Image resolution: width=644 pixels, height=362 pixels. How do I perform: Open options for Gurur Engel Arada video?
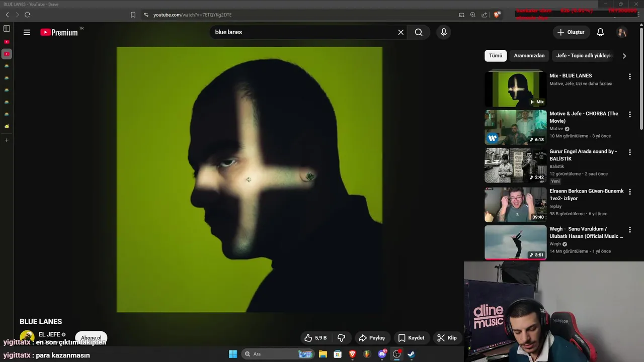(629, 152)
